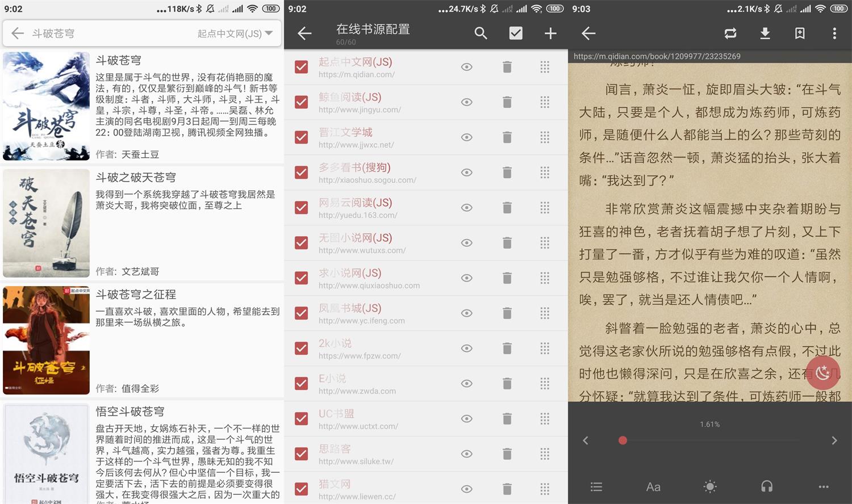The width and height of the screenshot is (852, 504).
Task: Open the Aa font settings
Action: 653,486
